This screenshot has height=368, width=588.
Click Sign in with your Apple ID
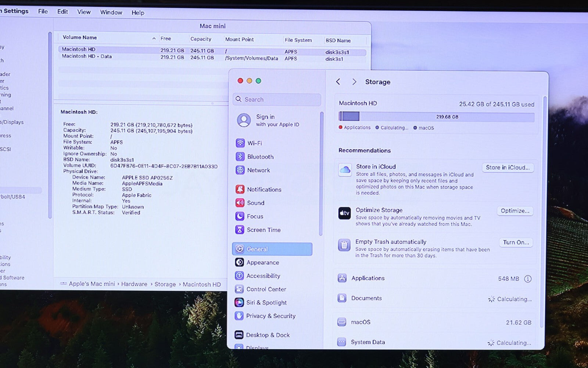[x=277, y=120]
